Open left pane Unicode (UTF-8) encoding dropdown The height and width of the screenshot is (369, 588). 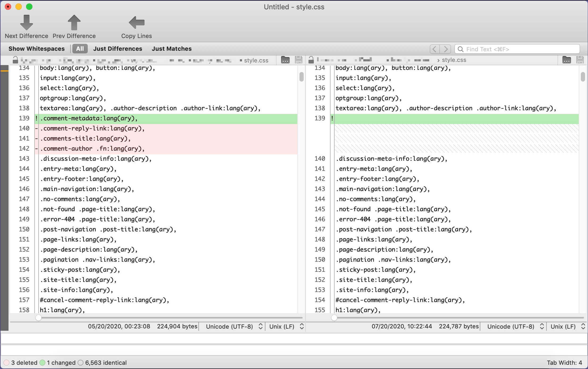[x=234, y=326]
